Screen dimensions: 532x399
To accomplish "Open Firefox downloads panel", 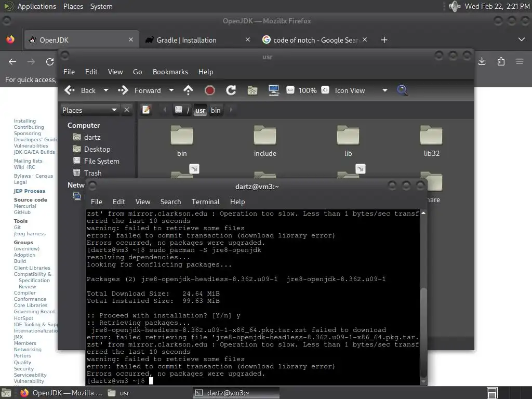I will tap(482, 61).
